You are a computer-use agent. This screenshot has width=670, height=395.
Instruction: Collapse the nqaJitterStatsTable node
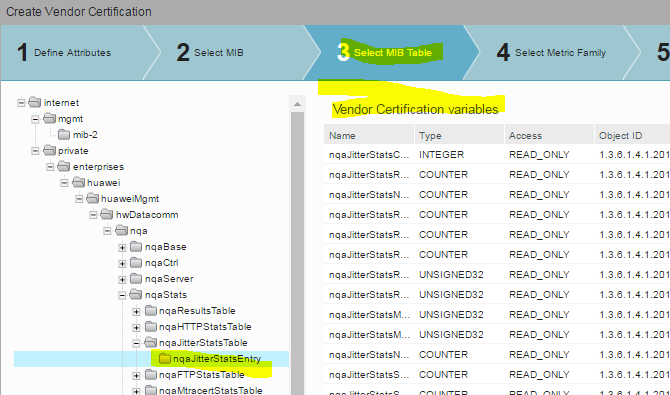pos(136,343)
